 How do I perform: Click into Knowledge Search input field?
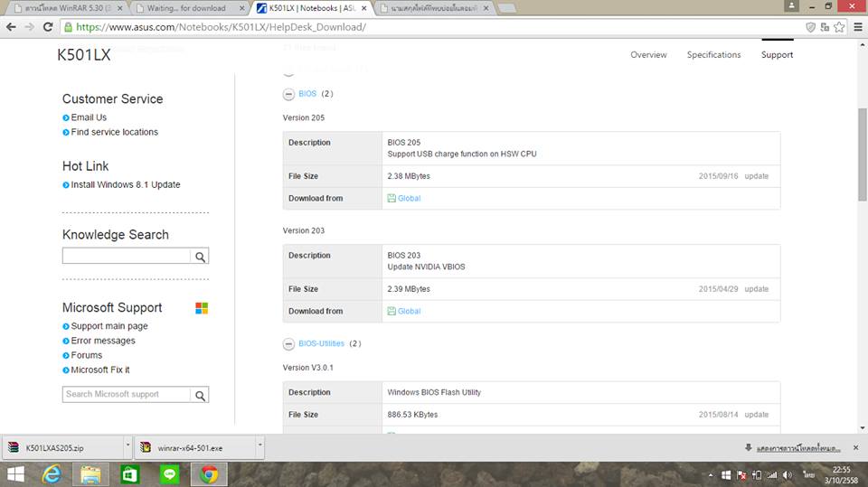coord(127,256)
